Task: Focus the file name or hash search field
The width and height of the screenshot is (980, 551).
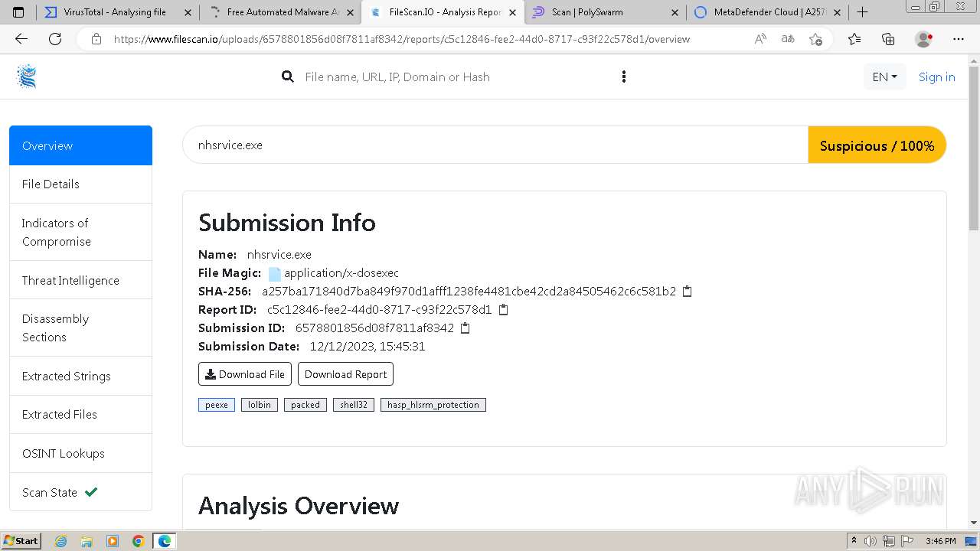Action: [456, 77]
